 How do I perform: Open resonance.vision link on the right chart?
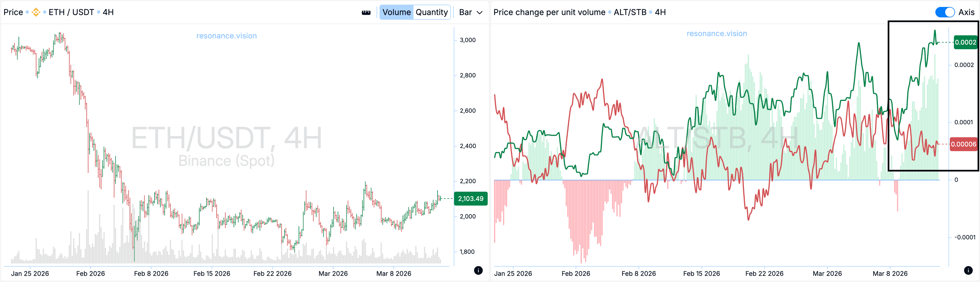[716, 34]
